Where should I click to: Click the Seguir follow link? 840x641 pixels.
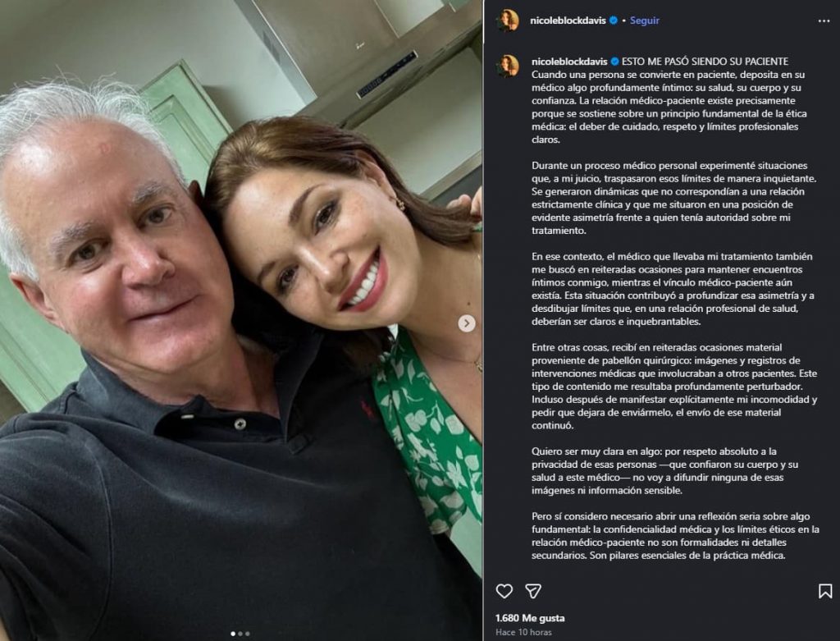(x=644, y=21)
